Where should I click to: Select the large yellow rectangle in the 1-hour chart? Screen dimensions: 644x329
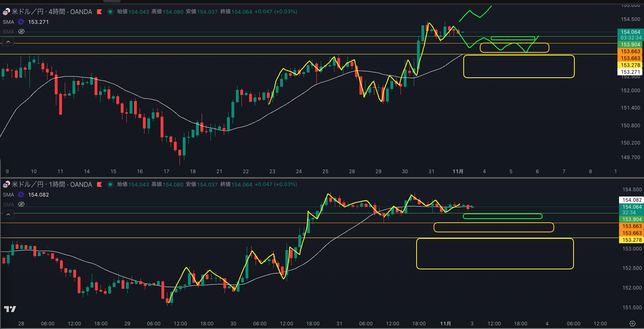495,239
